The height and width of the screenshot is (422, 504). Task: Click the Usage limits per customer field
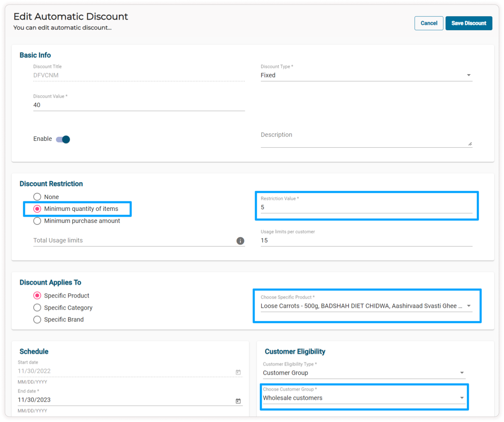tap(366, 240)
